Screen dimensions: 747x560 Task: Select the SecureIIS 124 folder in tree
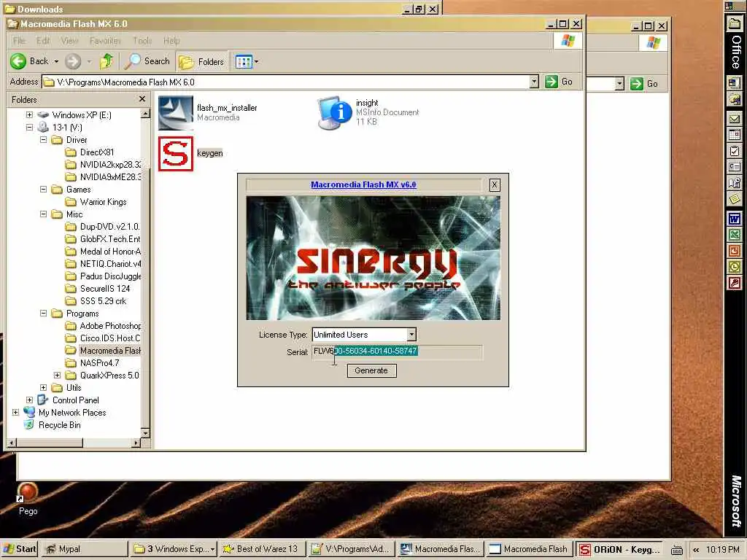104,289
